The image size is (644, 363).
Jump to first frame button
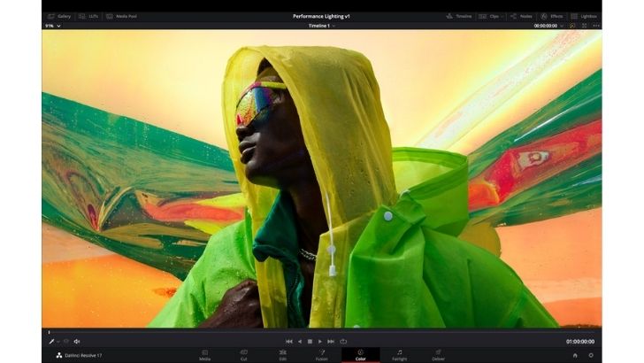(x=288, y=341)
